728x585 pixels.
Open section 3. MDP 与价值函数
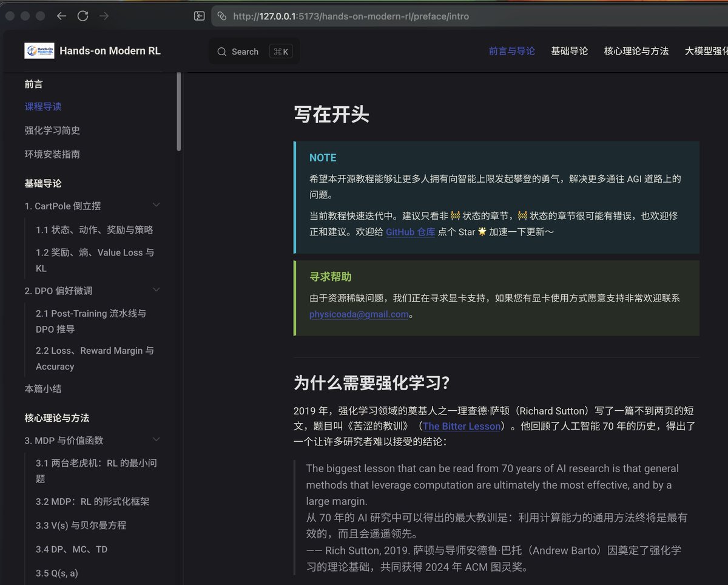pos(64,441)
